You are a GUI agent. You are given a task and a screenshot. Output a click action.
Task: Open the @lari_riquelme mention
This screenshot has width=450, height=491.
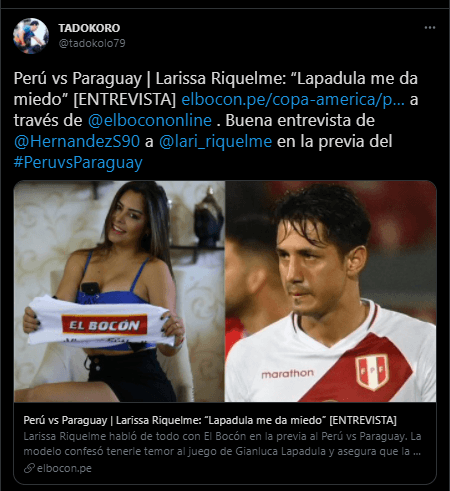(x=215, y=141)
